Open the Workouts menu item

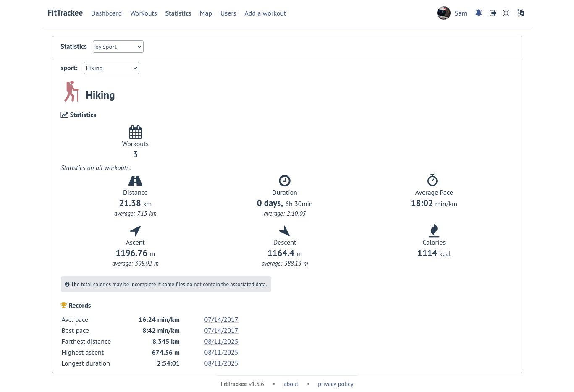click(144, 13)
